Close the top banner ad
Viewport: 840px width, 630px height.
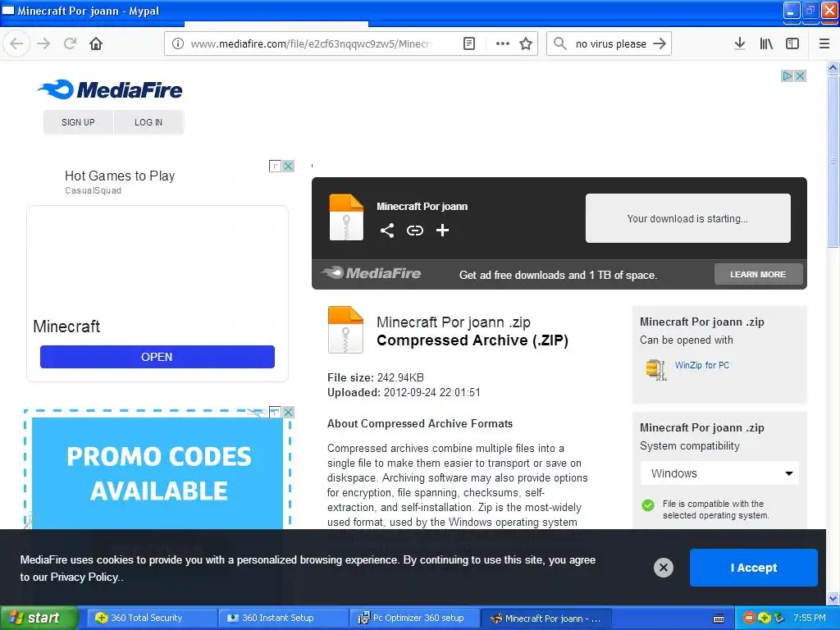(x=801, y=76)
